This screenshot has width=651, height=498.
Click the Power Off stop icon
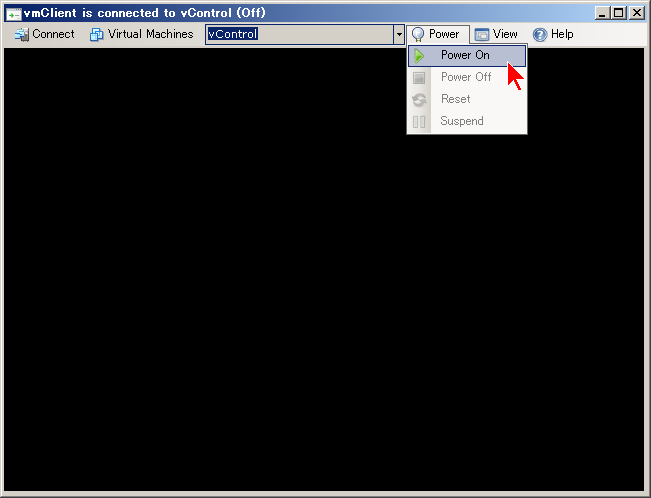point(419,78)
